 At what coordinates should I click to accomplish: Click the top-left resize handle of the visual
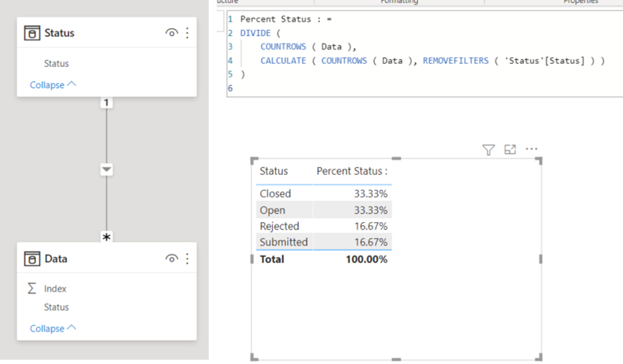coord(254,161)
